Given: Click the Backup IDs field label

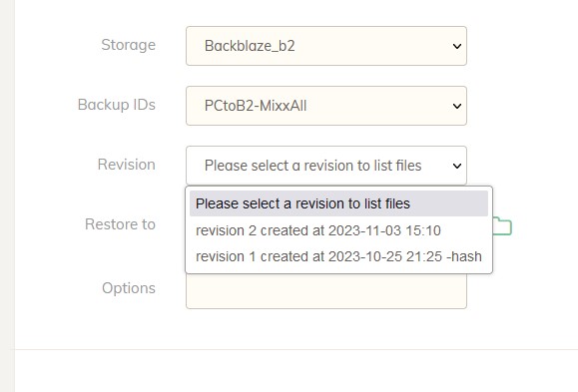Looking at the screenshot, I should 117,105.
